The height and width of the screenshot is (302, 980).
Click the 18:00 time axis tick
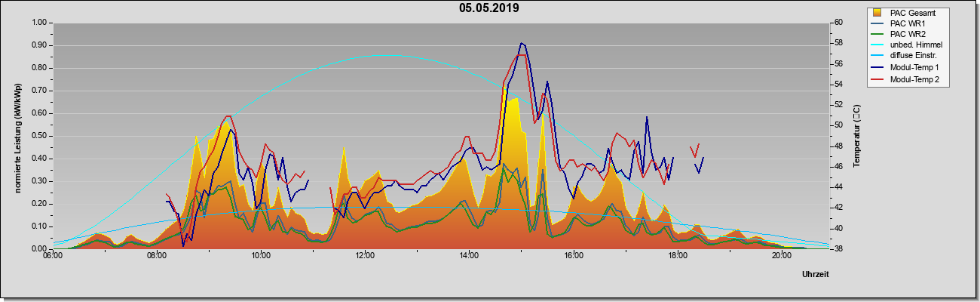[x=678, y=255]
